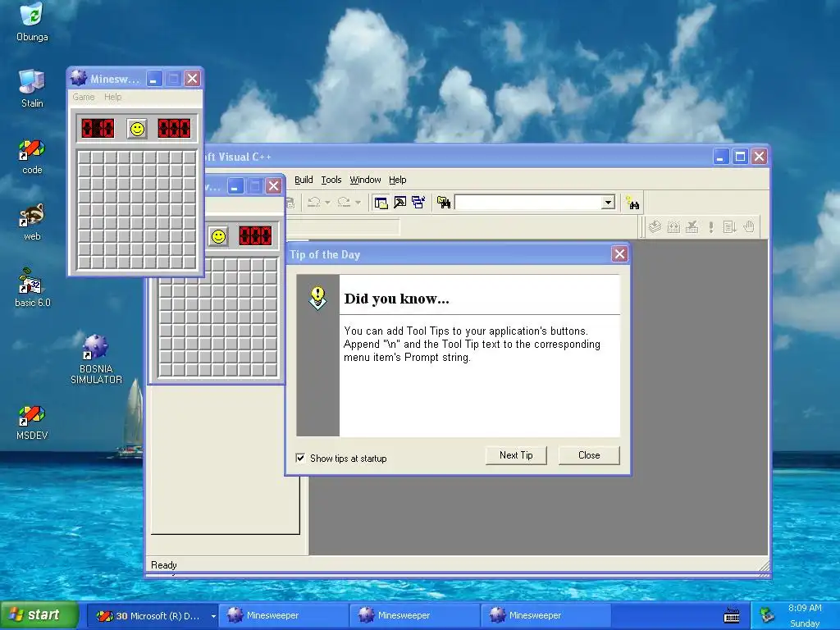Viewport: 840px width, 630px height.
Task: Click the smiley face in the Minesweeper window with Game menu
Action: click(138, 129)
